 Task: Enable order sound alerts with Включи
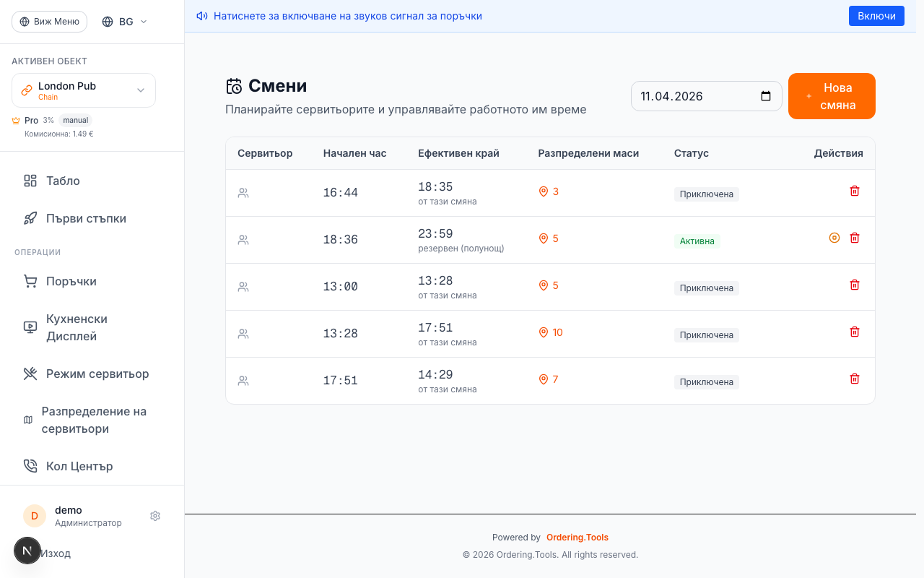876,15
